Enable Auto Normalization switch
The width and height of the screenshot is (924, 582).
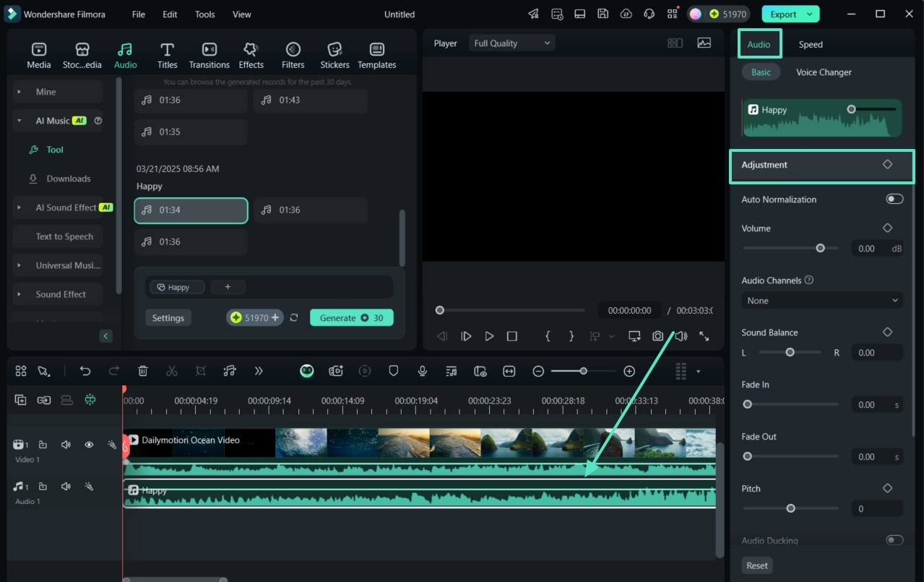[x=894, y=199]
